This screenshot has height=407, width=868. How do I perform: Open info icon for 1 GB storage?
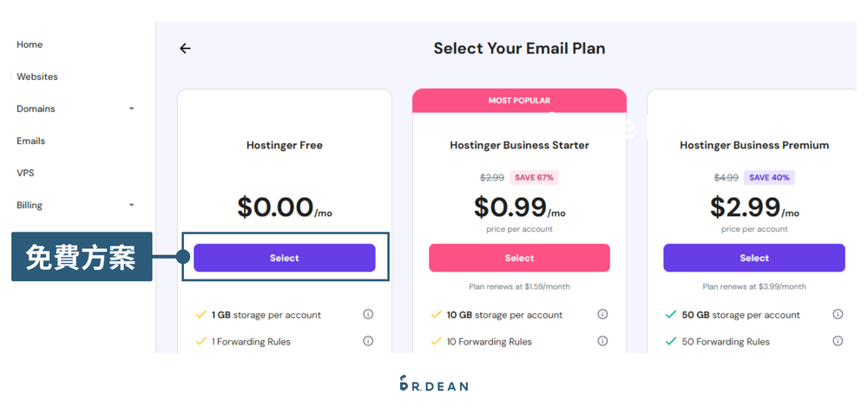click(x=368, y=314)
